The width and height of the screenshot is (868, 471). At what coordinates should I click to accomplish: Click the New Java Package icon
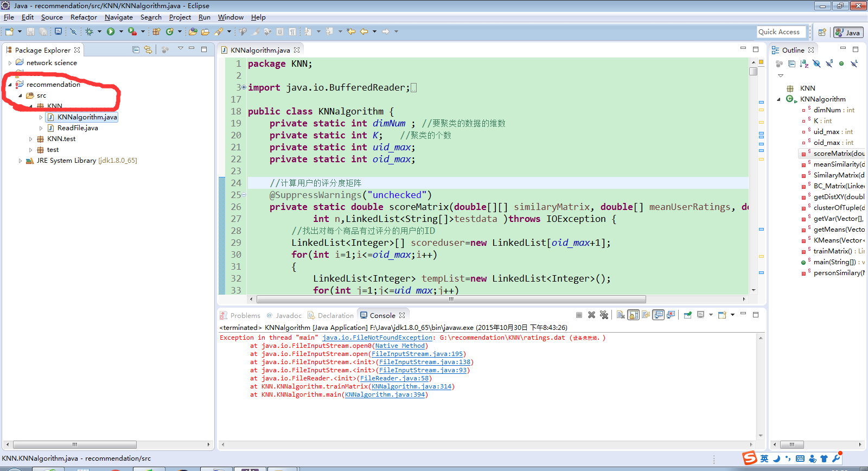(x=156, y=32)
